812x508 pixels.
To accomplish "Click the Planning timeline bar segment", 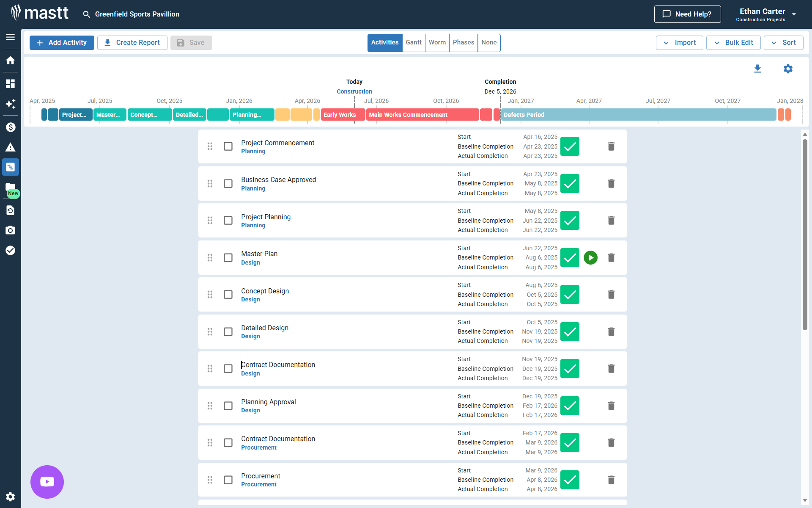I will 252,115.
